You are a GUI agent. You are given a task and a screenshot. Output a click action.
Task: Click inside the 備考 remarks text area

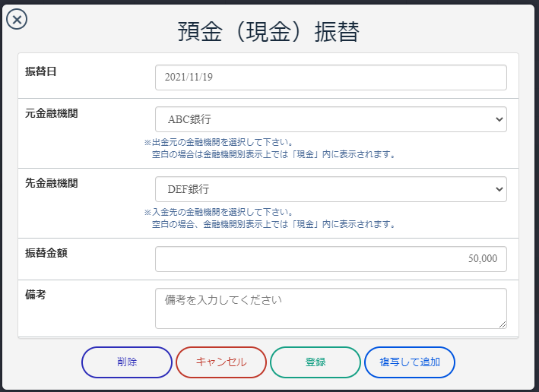point(331,308)
